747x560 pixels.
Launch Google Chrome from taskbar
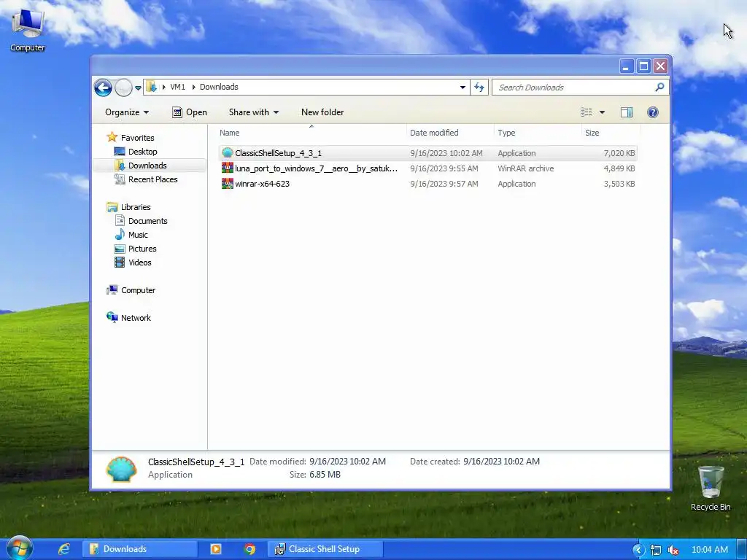[249, 549]
